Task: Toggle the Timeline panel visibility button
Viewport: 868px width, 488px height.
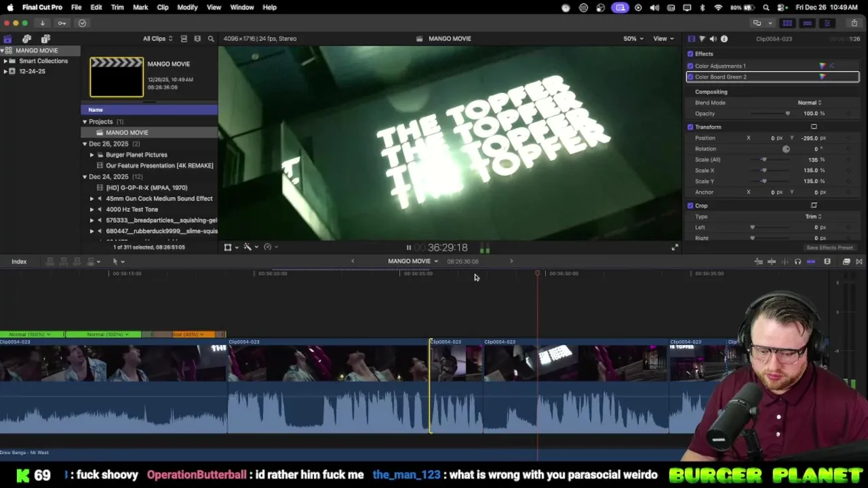Action: click(x=807, y=23)
